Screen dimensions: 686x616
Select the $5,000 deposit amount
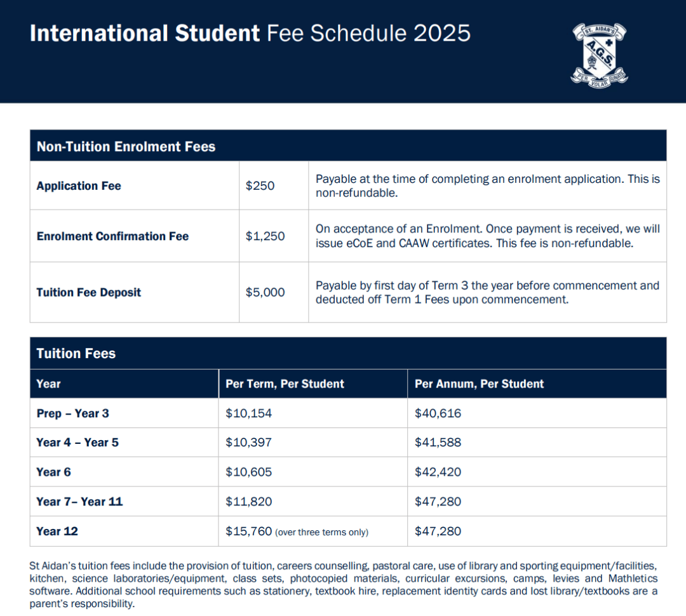click(x=265, y=292)
